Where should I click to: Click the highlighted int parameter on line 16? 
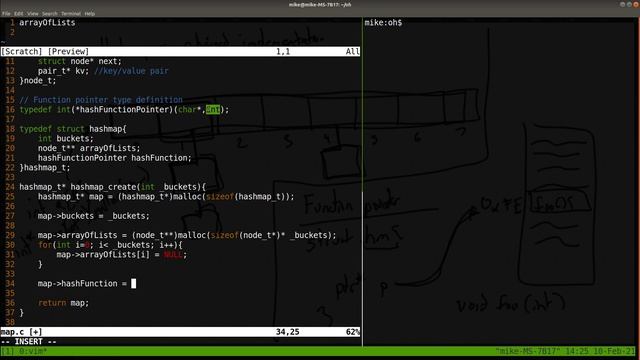(213, 110)
